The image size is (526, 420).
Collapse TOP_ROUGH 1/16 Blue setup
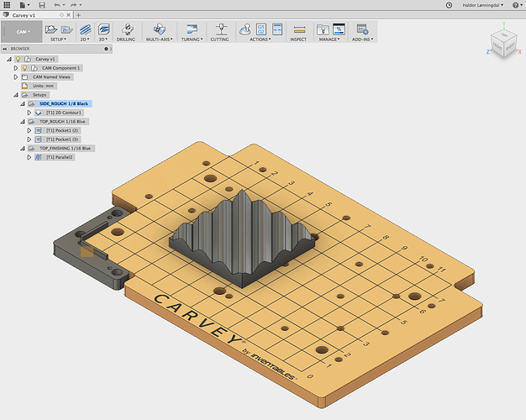(x=23, y=122)
